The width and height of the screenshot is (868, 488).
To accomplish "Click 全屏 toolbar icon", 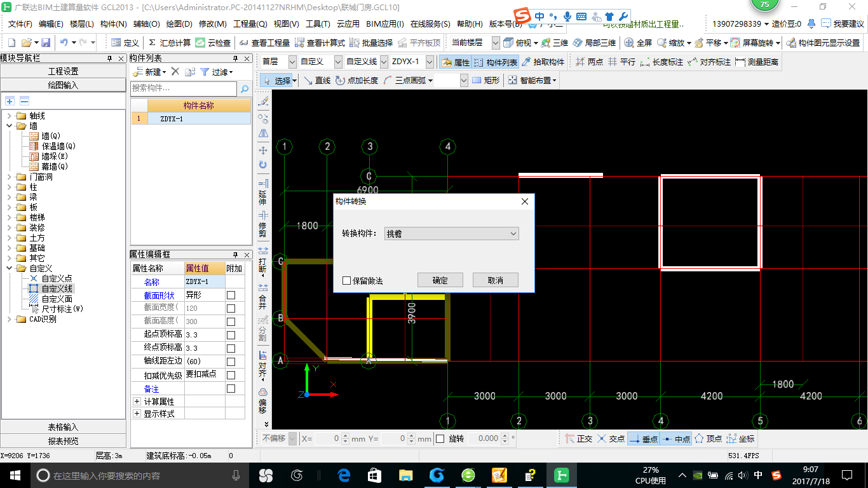I will [x=638, y=43].
